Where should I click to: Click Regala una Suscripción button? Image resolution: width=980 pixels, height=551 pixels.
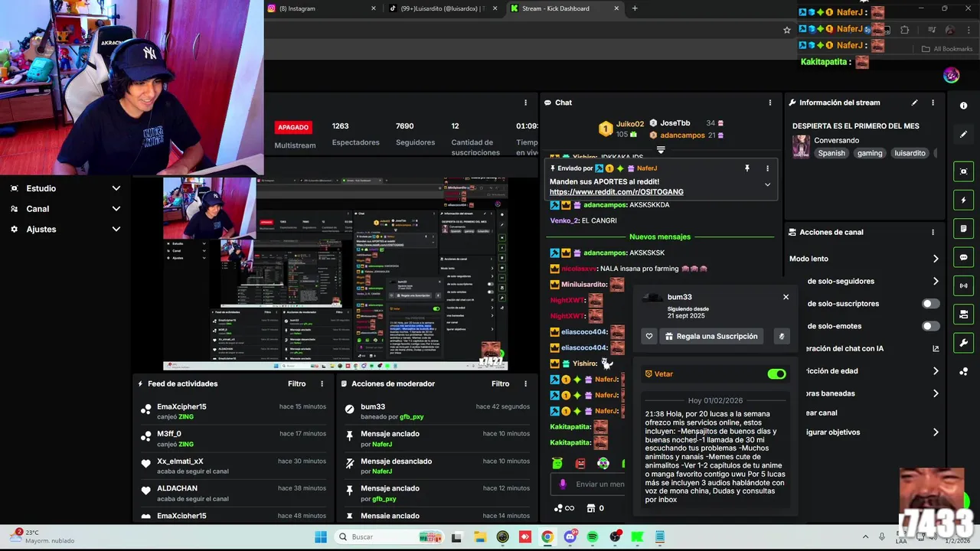(711, 336)
